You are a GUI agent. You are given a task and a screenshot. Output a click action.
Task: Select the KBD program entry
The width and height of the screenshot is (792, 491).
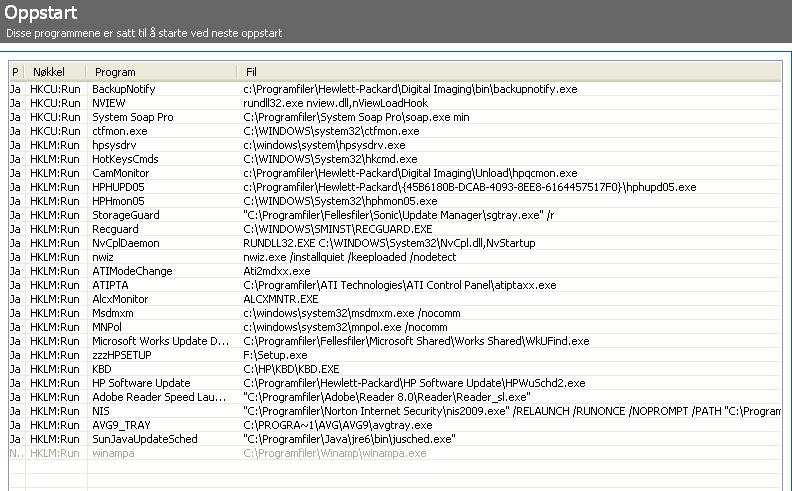pyautogui.click(x=102, y=369)
